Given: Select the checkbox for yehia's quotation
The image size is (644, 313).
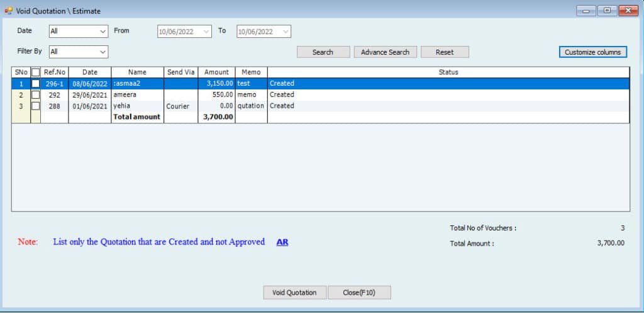Looking at the screenshot, I should pyautogui.click(x=36, y=106).
